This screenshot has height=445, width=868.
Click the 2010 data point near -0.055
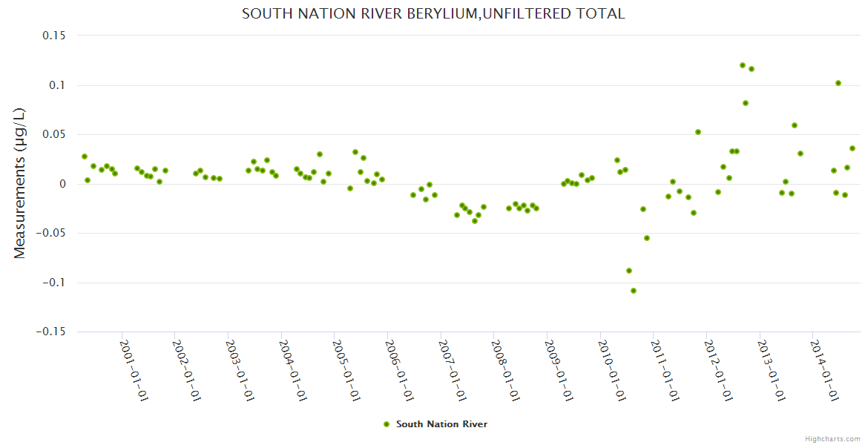pos(647,238)
